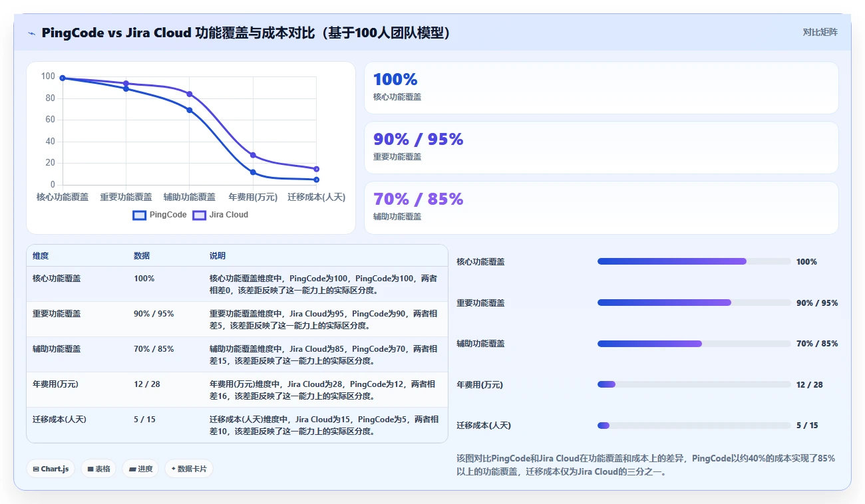Click the 90% / 95% 重要功能覆盖 card
The height and width of the screenshot is (504, 865).
point(602,148)
